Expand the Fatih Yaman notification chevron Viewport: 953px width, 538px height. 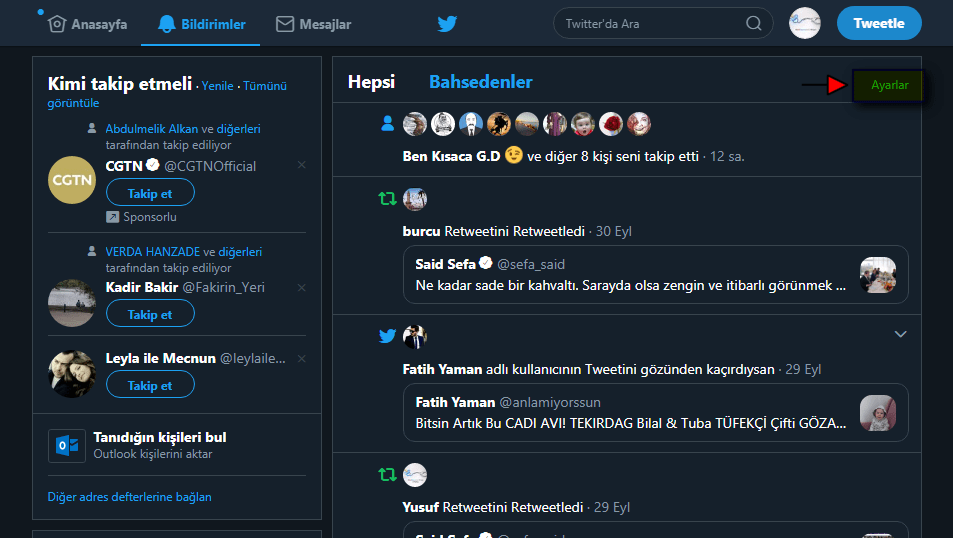click(900, 334)
